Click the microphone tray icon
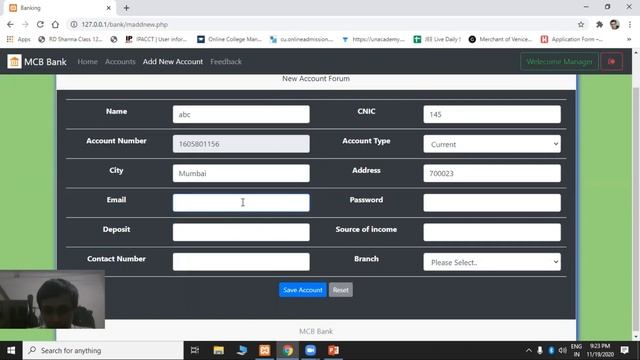Screen dimensions: 640x360 click(x=540, y=350)
